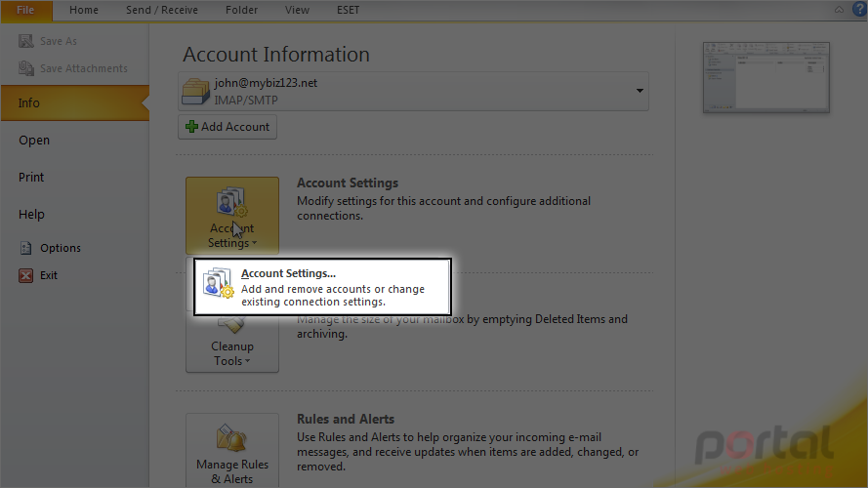This screenshot has width=868, height=488.
Task: Select Account Settings... in the popup menu
Action: coord(323,287)
